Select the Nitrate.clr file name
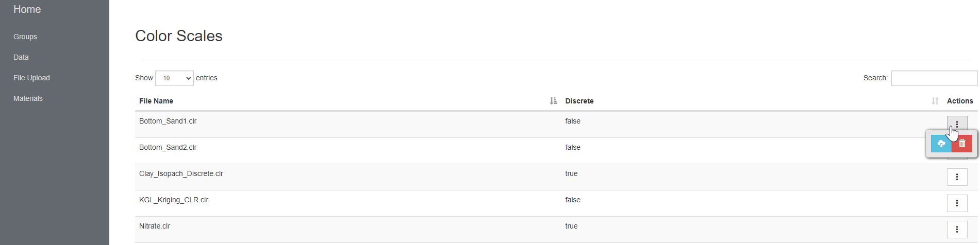Image resolution: width=980 pixels, height=245 pixels. click(x=155, y=226)
